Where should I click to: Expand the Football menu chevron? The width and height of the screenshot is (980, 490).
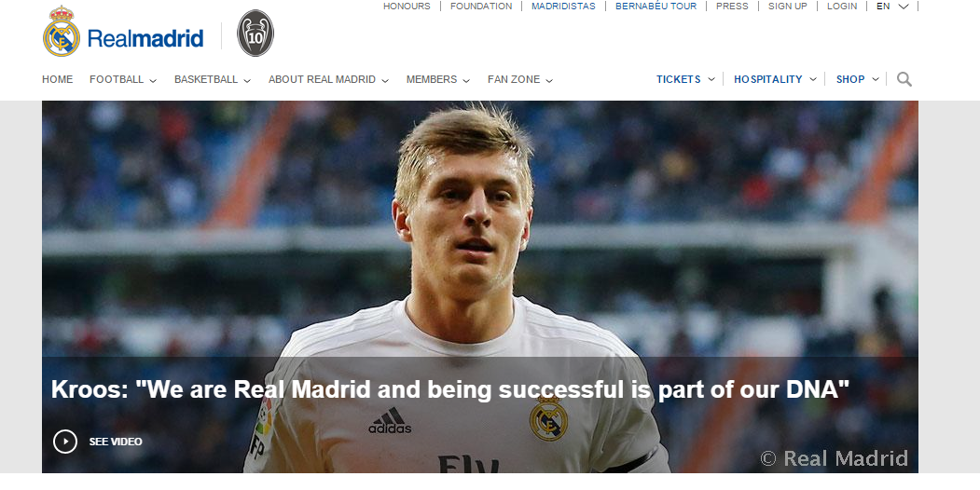coord(153,80)
